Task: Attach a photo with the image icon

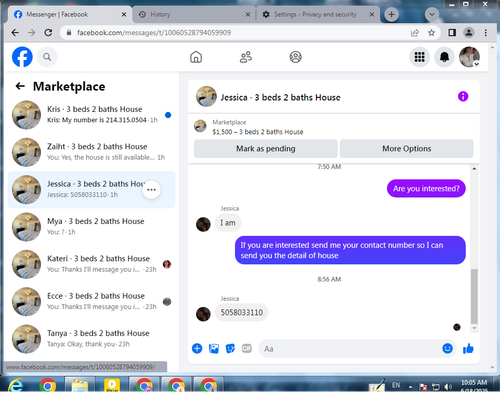Action: point(214,349)
